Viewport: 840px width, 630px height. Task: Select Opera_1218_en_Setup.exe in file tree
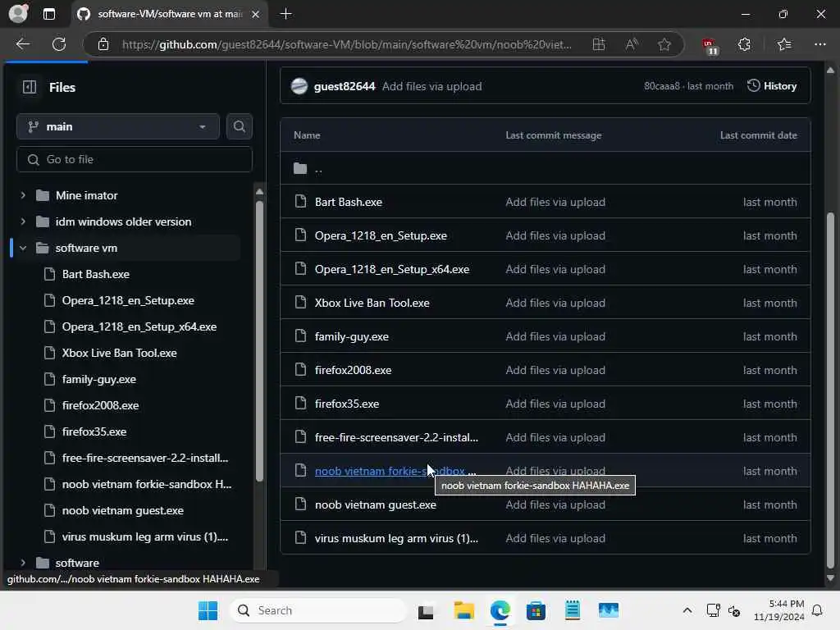[128, 300]
